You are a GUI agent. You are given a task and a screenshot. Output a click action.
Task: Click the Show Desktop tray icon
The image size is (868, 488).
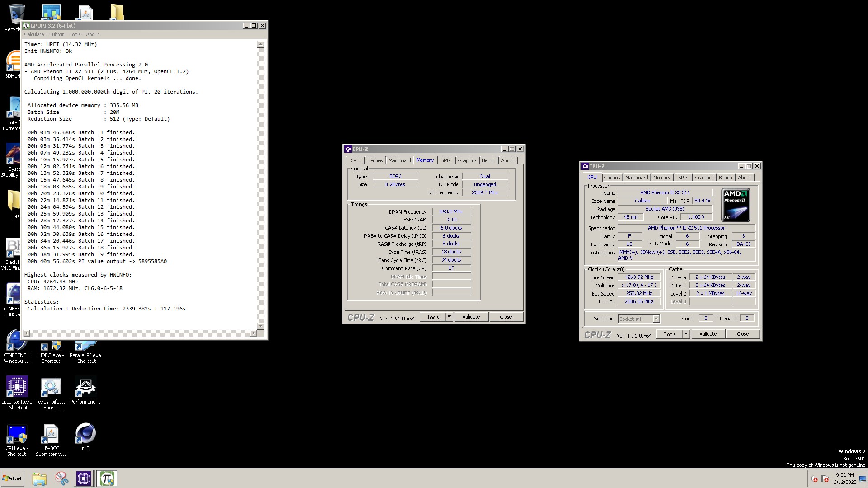863,479
